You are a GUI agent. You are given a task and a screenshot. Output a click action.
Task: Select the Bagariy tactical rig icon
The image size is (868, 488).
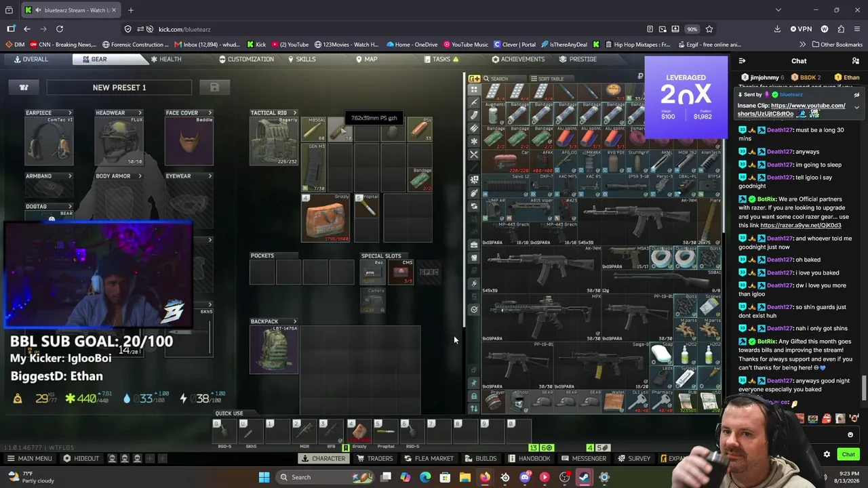pos(274,141)
